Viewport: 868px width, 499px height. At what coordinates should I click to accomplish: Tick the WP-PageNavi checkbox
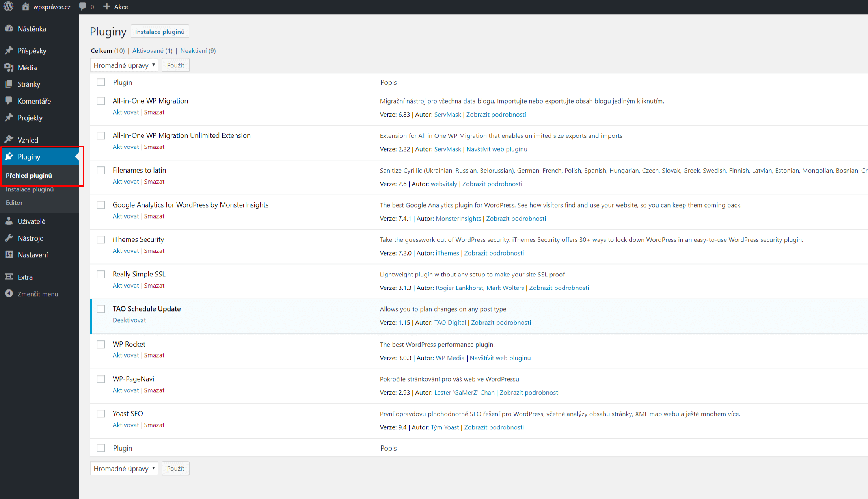[x=101, y=379]
